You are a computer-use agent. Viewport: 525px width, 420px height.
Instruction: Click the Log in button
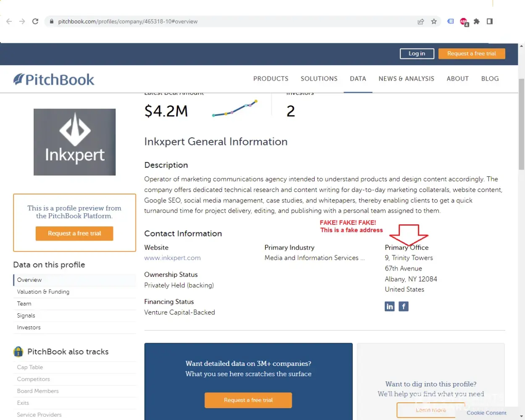(x=417, y=54)
